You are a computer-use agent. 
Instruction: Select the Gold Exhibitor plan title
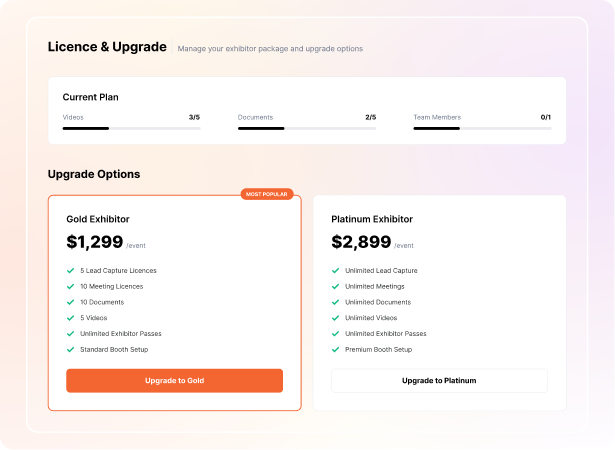98,219
